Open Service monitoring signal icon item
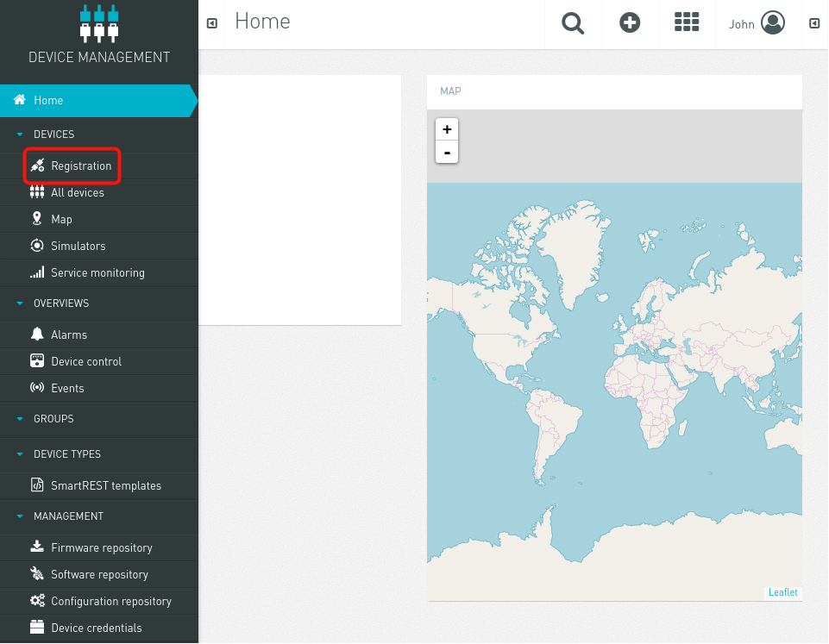 click(97, 272)
